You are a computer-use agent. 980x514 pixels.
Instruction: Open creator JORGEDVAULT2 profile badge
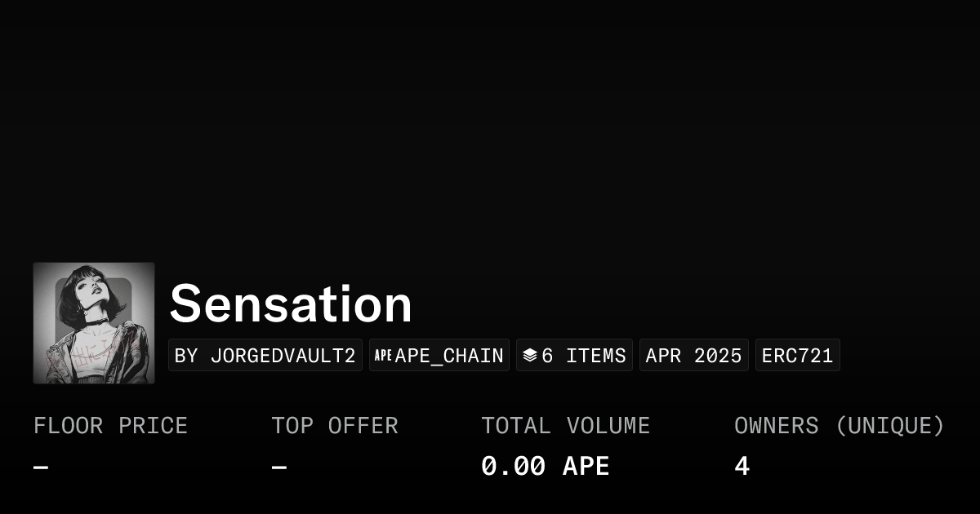(x=265, y=356)
